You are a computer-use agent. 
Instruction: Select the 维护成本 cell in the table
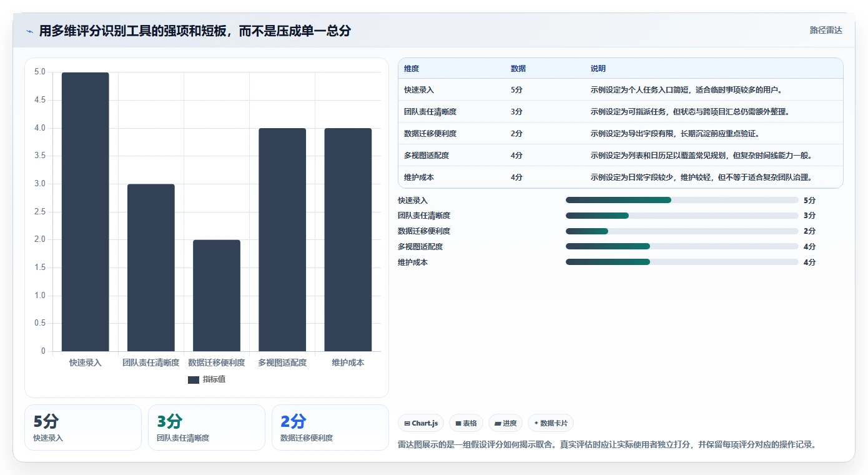click(419, 177)
